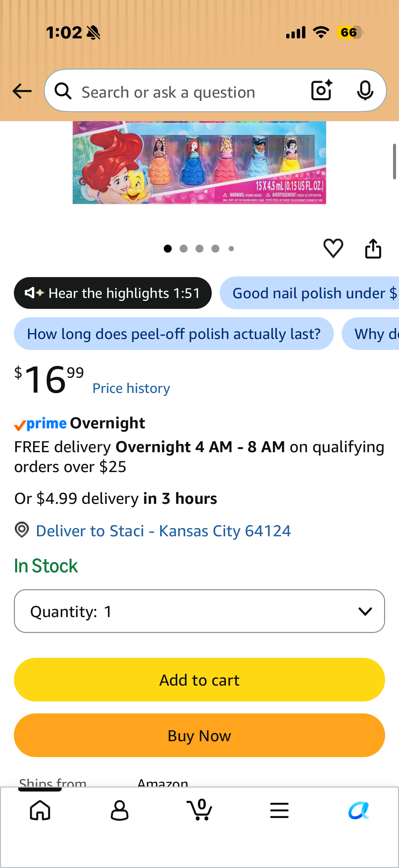Open Price history link
This screenshot has height=868, width=399.
click(x=131, y=388)
